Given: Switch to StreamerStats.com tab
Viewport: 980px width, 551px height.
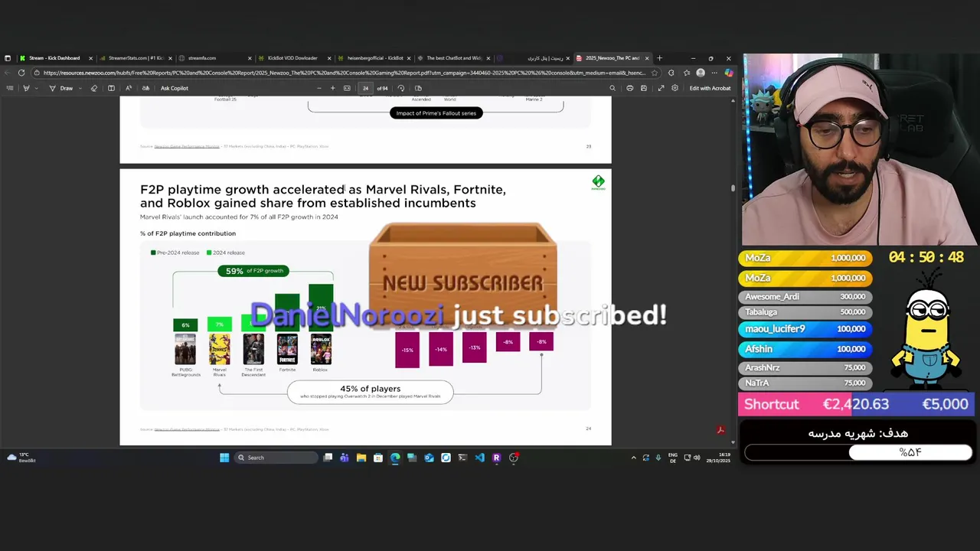Looking at the screenshot, I should click(x=136, y=58).
